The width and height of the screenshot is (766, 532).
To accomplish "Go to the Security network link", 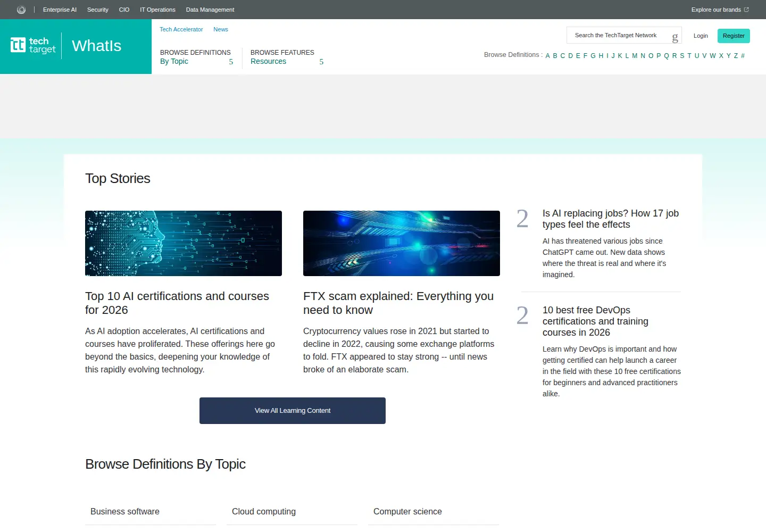I will 98,10.
